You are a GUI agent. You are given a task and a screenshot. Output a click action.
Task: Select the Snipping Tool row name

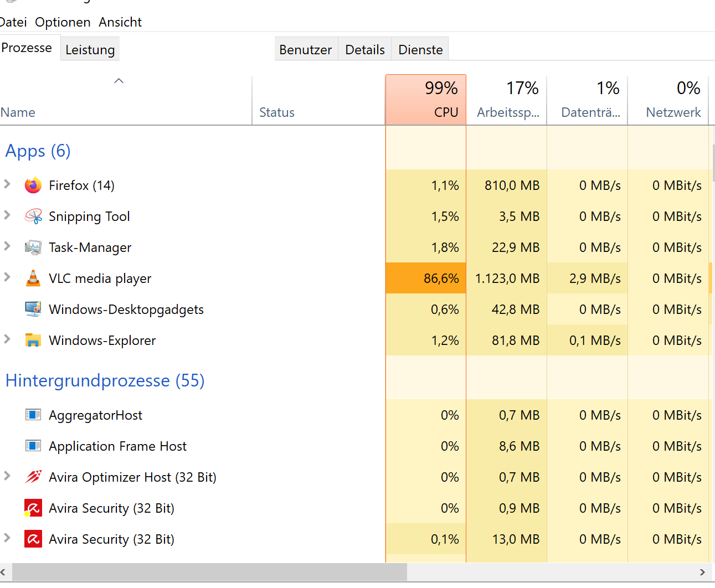point(89,216)
